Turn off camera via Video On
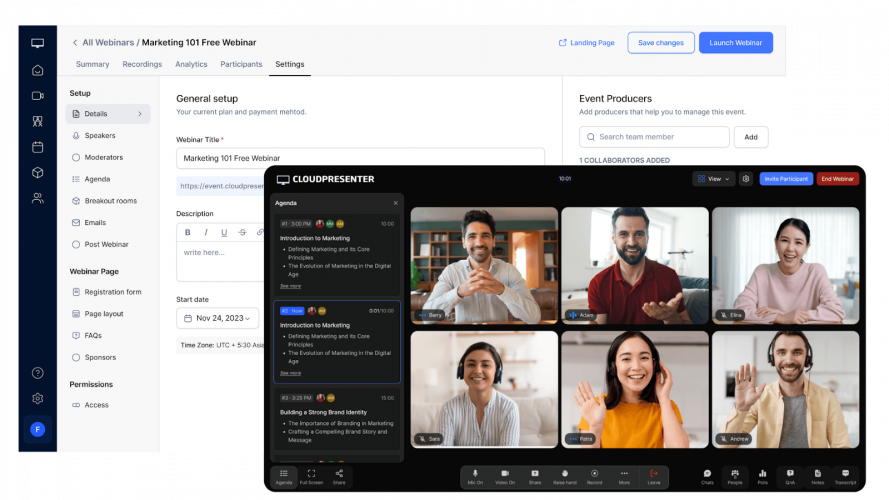 tap(506, 474)
